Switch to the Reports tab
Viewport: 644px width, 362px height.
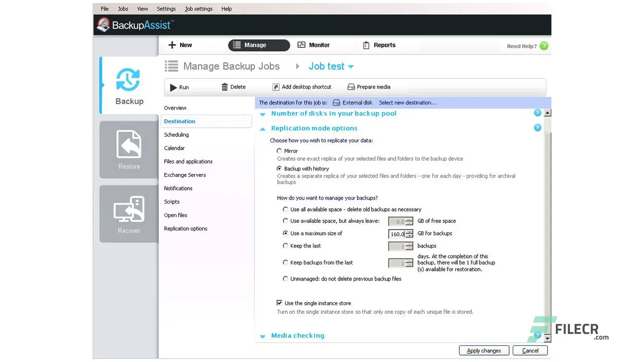[379, 45]
